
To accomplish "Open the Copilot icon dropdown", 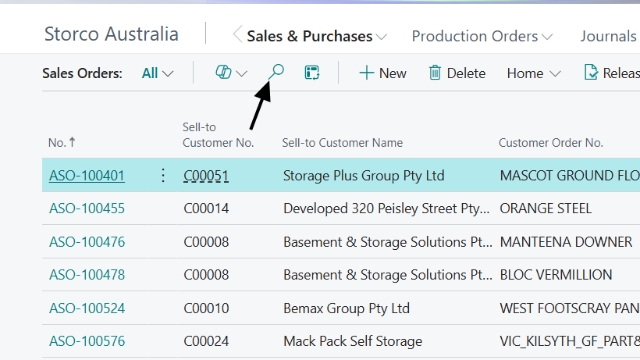I will pyautogui.click(x=223, y=72).
